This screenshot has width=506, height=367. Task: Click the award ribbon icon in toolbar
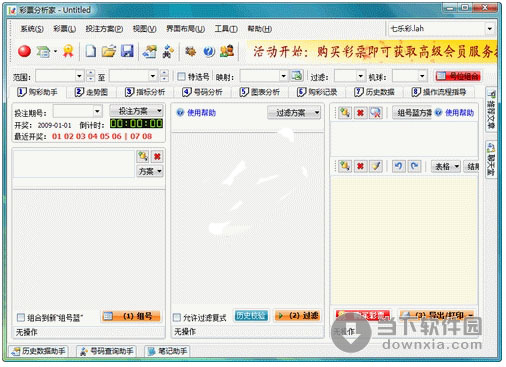point(68,51)
